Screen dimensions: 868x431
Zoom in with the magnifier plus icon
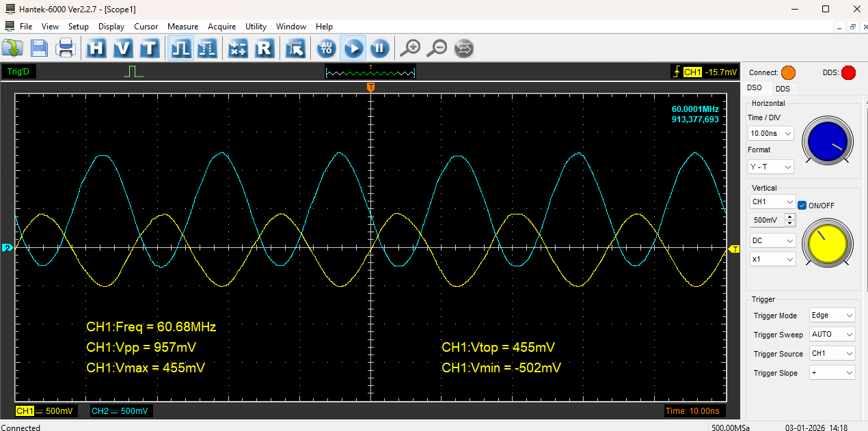tap(410, 48)
